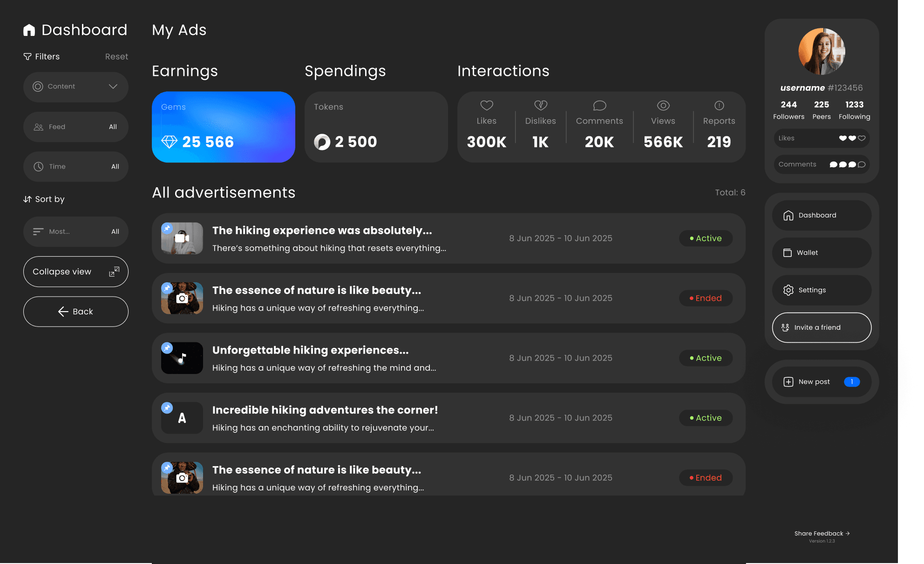Toggle the third heart in Likes rating
The width and height of the screenshot is (924, 564).
click(862, 138)
